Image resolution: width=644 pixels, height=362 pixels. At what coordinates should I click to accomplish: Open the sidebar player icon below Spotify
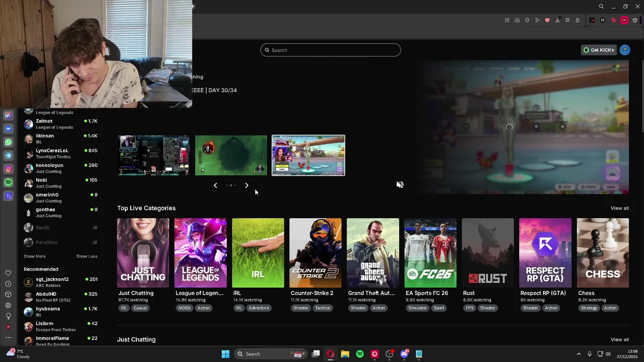8,196
